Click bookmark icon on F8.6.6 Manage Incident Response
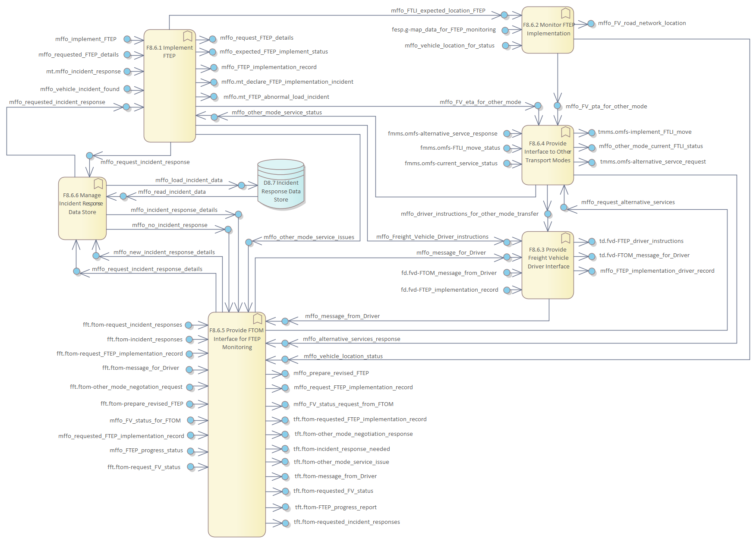This screenshot has width=756, height=545. click(98, 183)
